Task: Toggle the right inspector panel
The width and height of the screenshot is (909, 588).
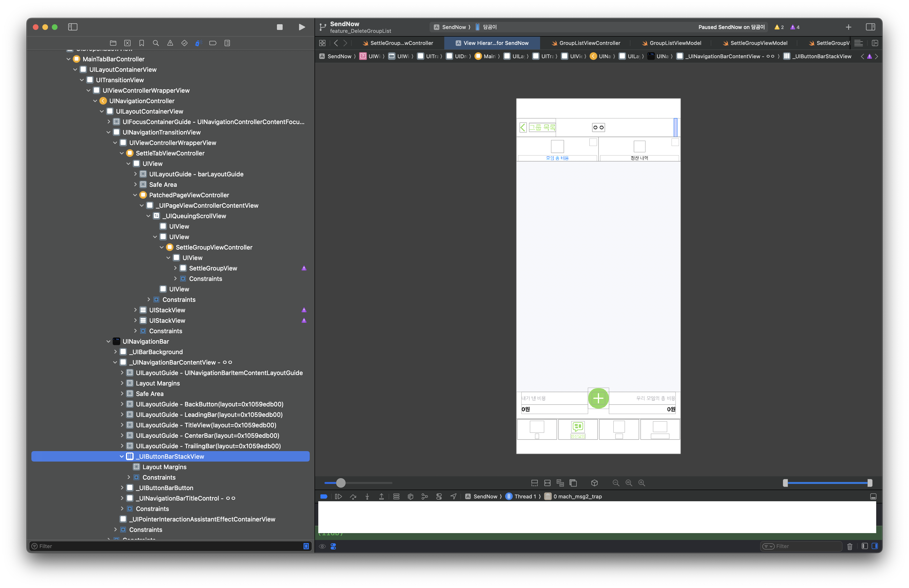Action: tap(870, 27)
